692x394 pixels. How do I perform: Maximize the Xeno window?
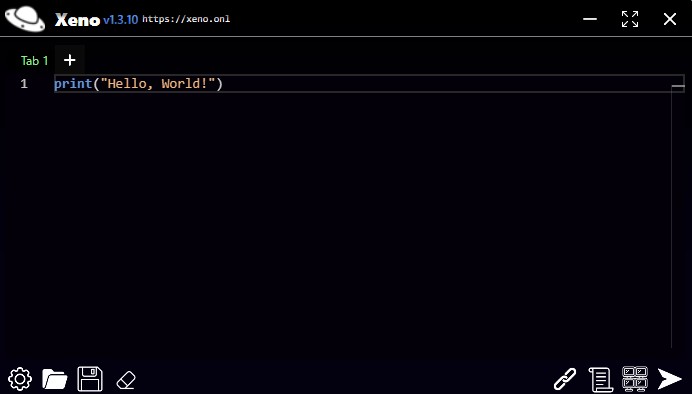630,19
